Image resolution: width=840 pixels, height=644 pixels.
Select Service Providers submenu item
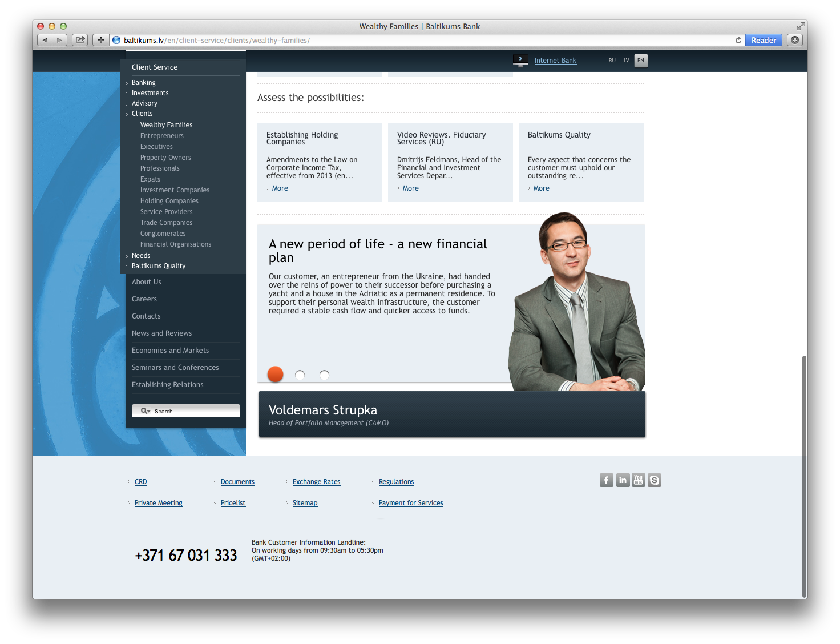pos(167,212)
